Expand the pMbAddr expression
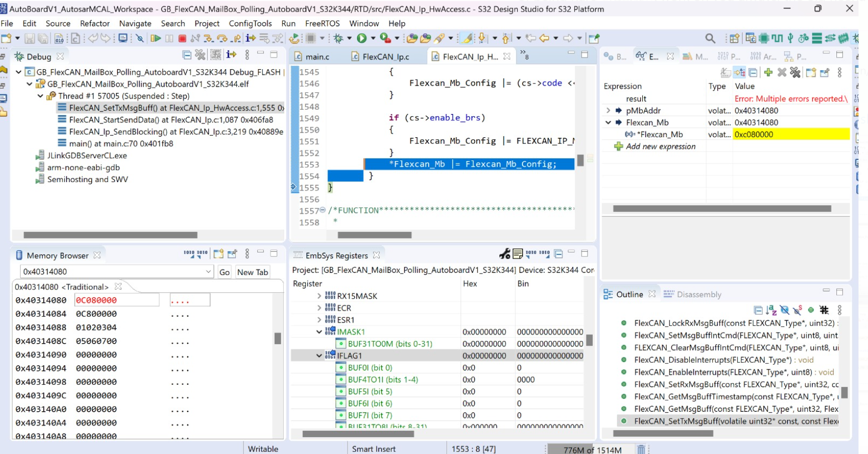This screenshot has height=454, width=868. [x=609, y=111]
